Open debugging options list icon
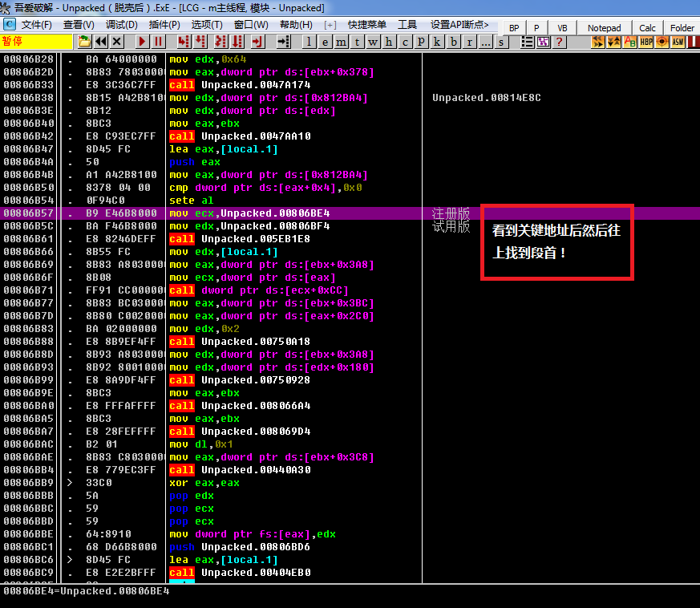The height and width of the screenshot is (608, 700). click(x=528, y=42)
